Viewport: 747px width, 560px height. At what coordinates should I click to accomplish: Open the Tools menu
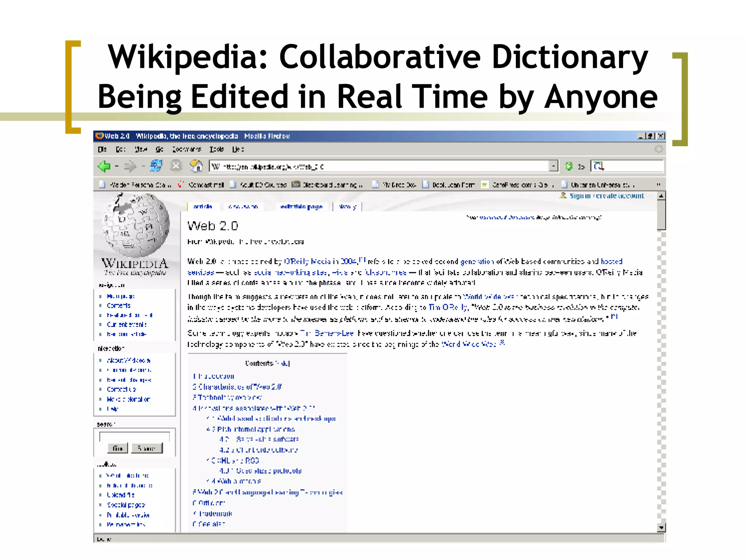point(217,149)
